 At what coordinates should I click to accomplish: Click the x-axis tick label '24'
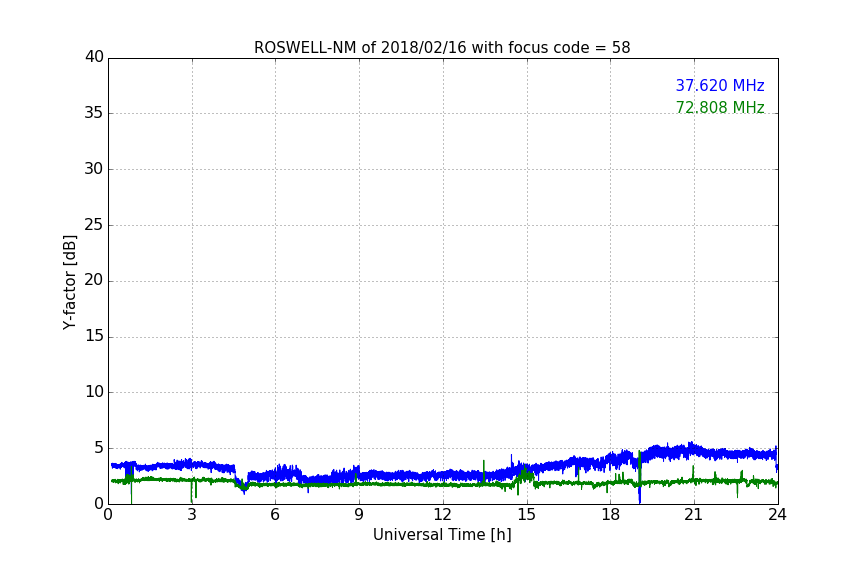pos(777,515)
